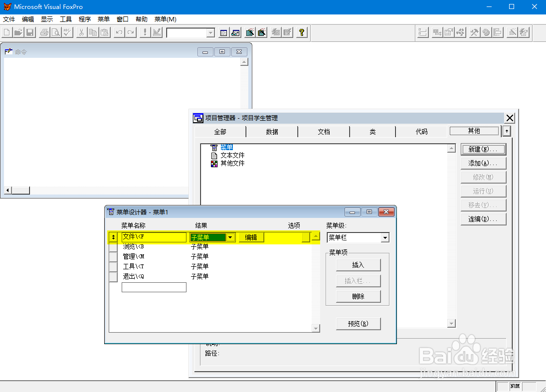Click the yellow question mark Help icon
Viewport: 546px width, 392px height.
(302, 33)
